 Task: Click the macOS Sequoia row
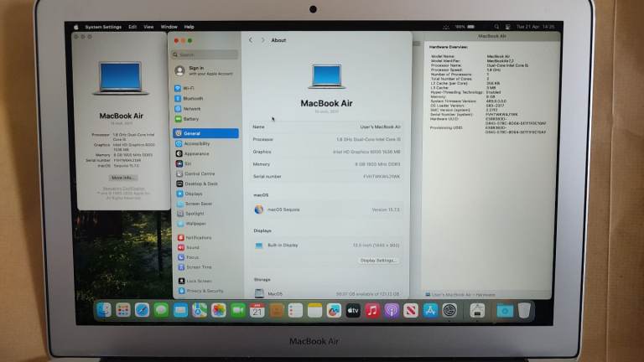(x=326, y=209)
